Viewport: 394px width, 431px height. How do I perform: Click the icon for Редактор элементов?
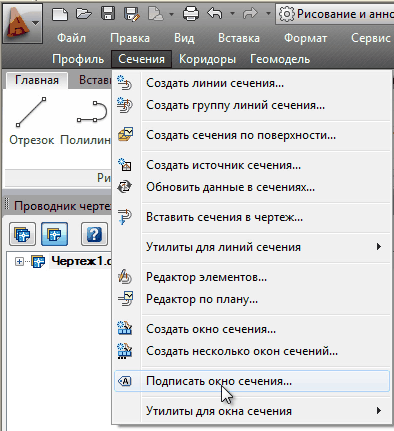[x=125, y=277]
